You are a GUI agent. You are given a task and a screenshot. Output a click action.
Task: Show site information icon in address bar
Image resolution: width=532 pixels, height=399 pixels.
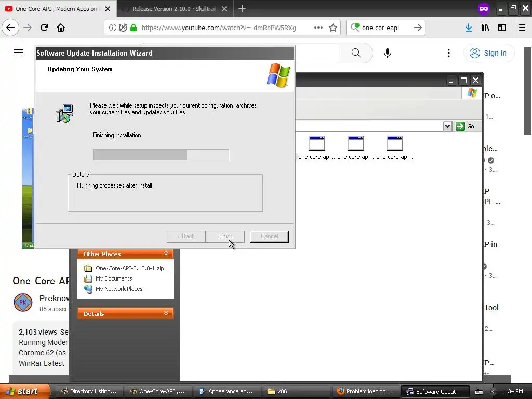point(112,28)
